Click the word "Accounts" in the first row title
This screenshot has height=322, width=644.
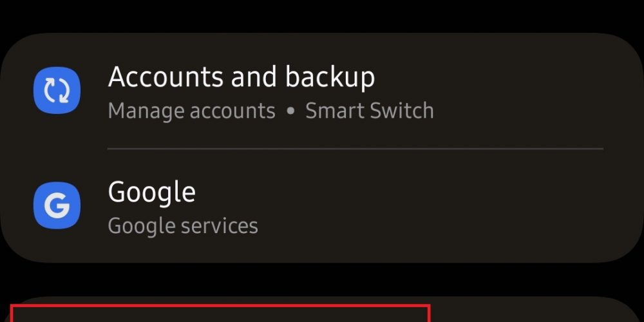point(166,77)
